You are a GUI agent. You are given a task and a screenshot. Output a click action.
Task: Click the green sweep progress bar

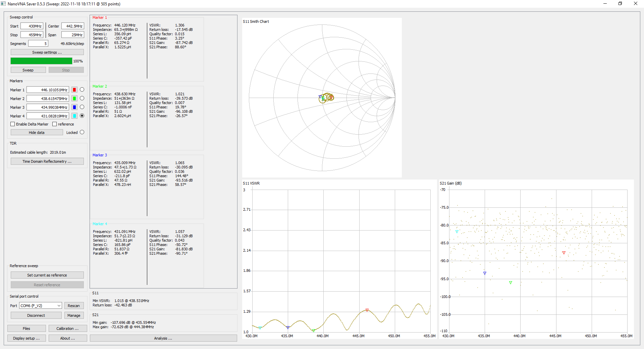click(41, 61)
